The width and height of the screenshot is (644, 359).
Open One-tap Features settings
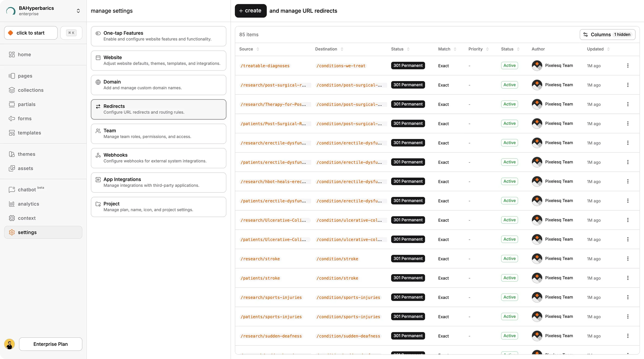[x=158, y=36]
